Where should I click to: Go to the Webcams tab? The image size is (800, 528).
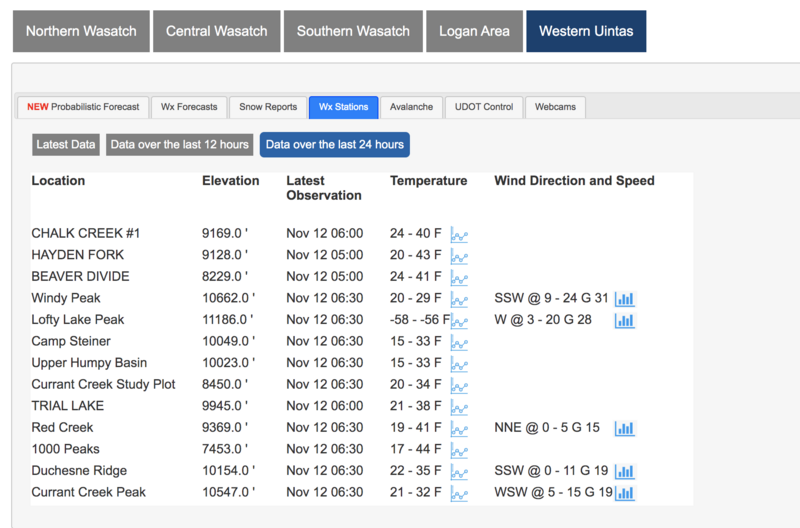556,107
